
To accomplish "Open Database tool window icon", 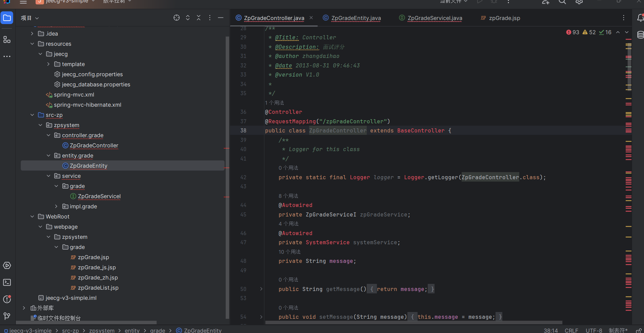I will click(640, 35).
